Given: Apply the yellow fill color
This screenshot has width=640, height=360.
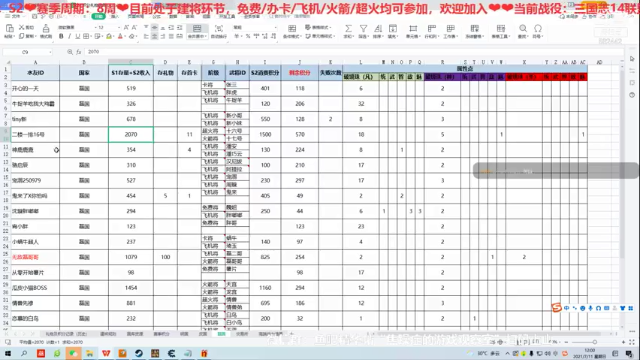Looking at the screenshot, I should click(x=109, y=36).
